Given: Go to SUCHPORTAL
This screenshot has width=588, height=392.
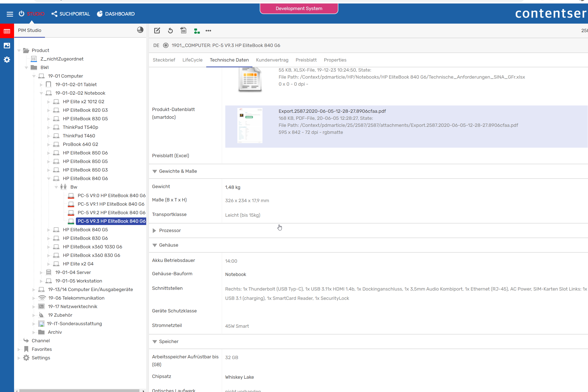Looking at the screenshot, I should (71, 14).
